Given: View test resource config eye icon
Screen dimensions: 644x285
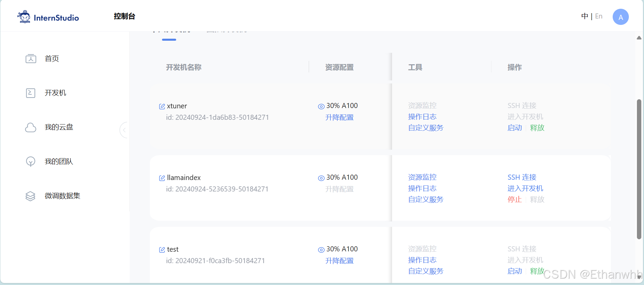Looking at the screenshot, I should pos(321,250).
